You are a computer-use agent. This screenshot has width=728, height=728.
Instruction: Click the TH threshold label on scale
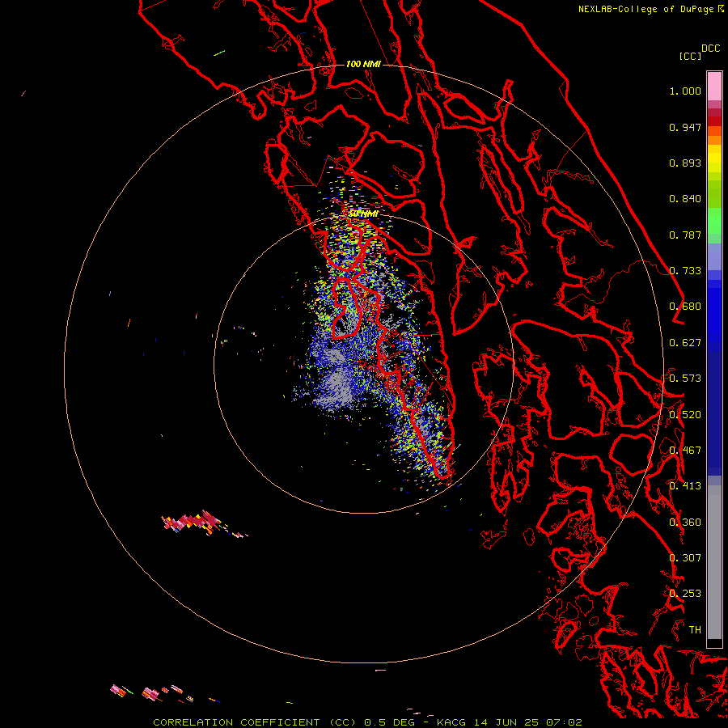(x=695, y=630)
